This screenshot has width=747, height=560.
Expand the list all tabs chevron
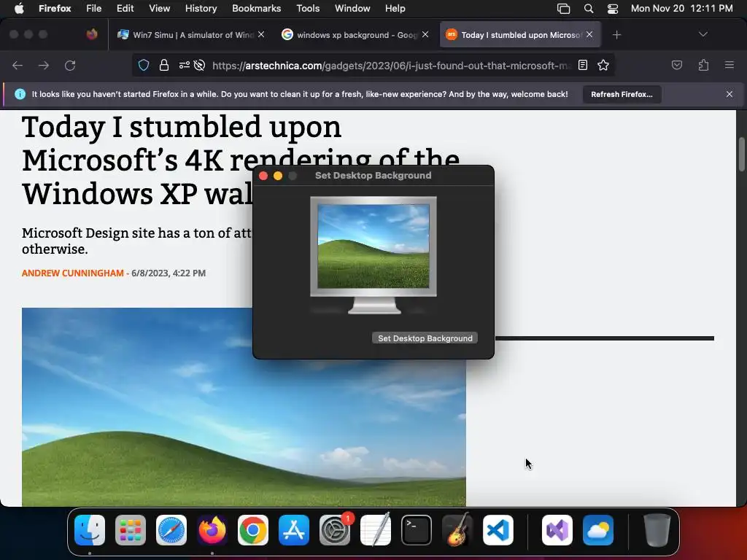pyautogui.click(x=703, y=34)
